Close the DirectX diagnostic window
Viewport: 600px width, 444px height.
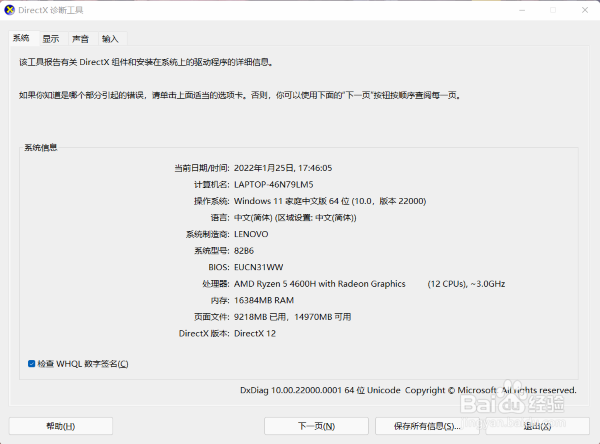coord(585,10)
